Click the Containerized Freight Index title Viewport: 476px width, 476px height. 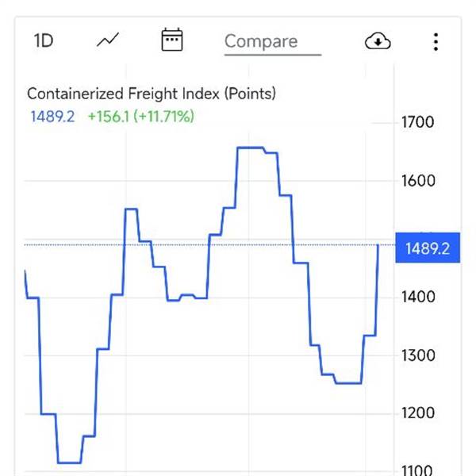coord(152,94)
